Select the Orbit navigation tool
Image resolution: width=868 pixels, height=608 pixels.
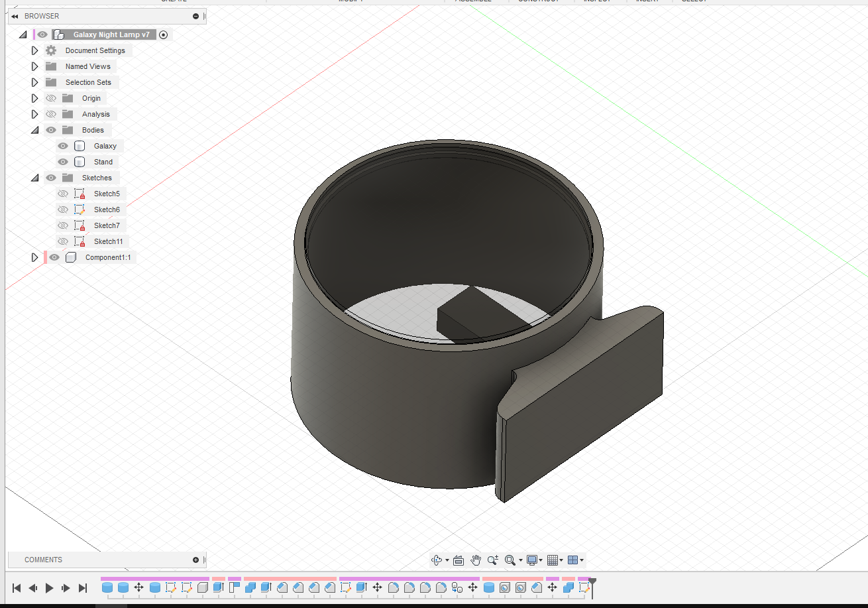pos(437,560)
